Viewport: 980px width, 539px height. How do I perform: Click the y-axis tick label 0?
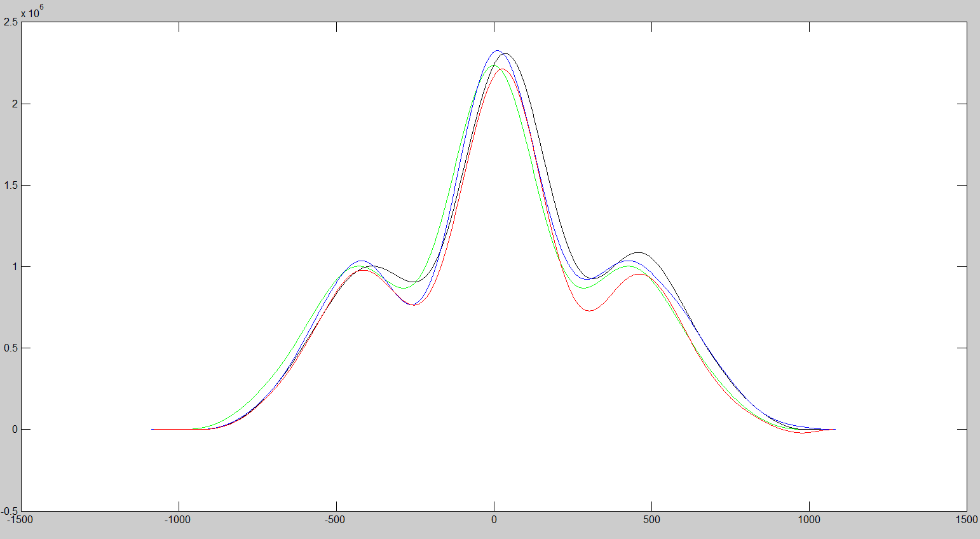tap(15, 429)
